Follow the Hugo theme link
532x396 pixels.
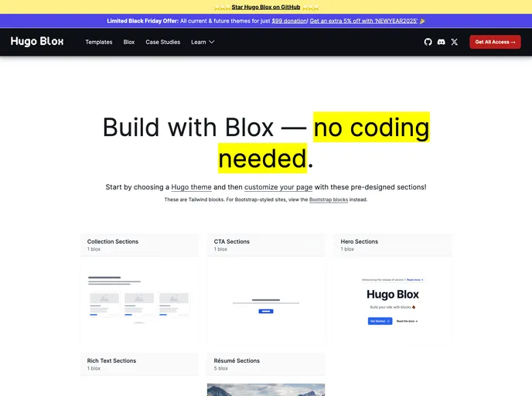pos(191,187)
